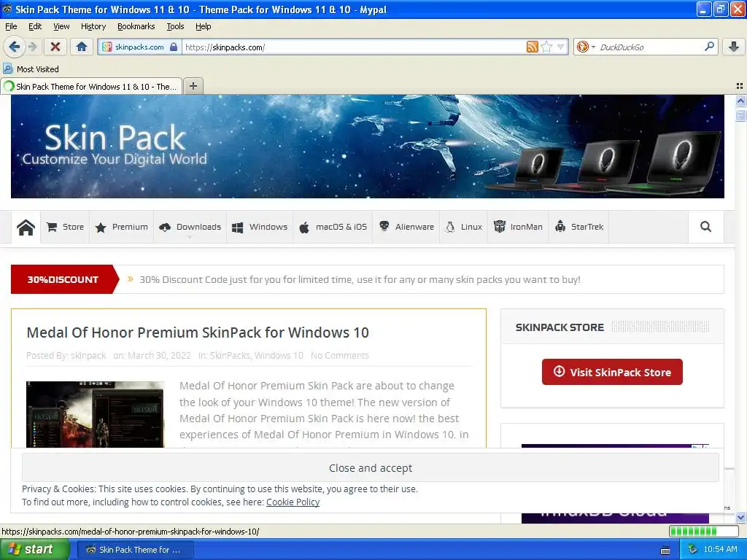Click the page scrollbar up arrow
747x560 pixels.
740,101
